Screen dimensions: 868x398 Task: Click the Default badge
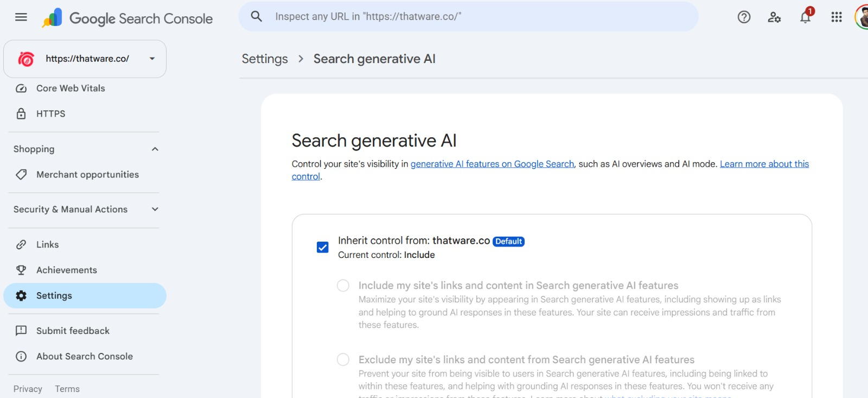coord(508,242)
